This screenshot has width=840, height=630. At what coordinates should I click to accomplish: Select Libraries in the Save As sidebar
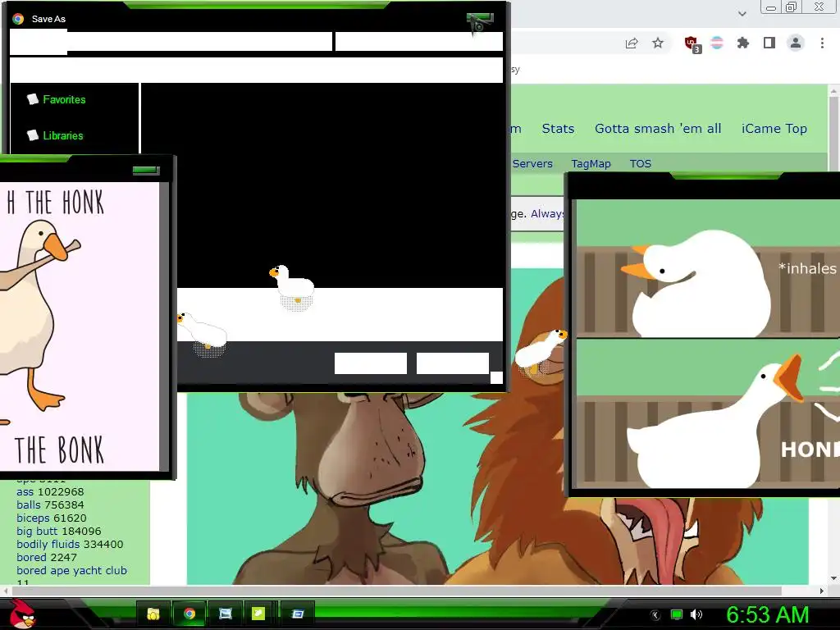[62, 135]
